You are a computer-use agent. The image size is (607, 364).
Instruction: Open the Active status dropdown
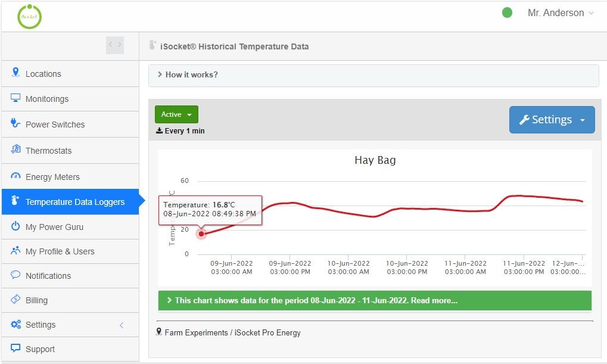click(176, 114)
